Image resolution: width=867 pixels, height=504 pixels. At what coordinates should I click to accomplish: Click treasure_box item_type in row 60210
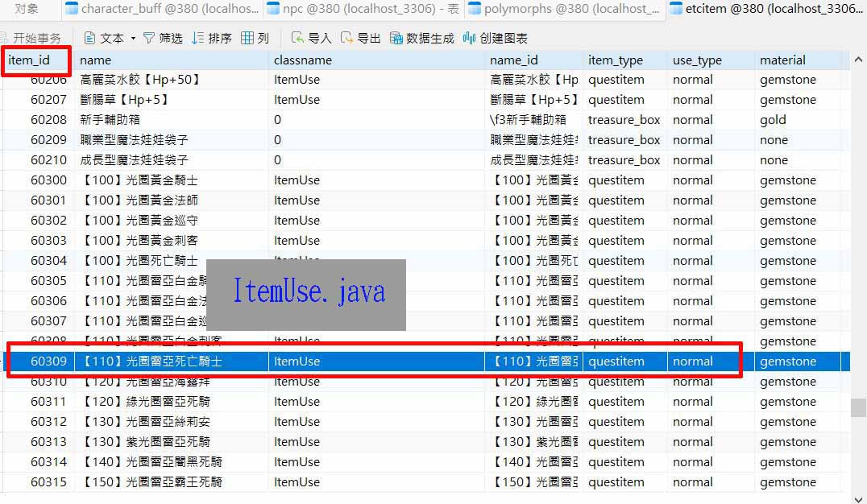pos(624,160)
